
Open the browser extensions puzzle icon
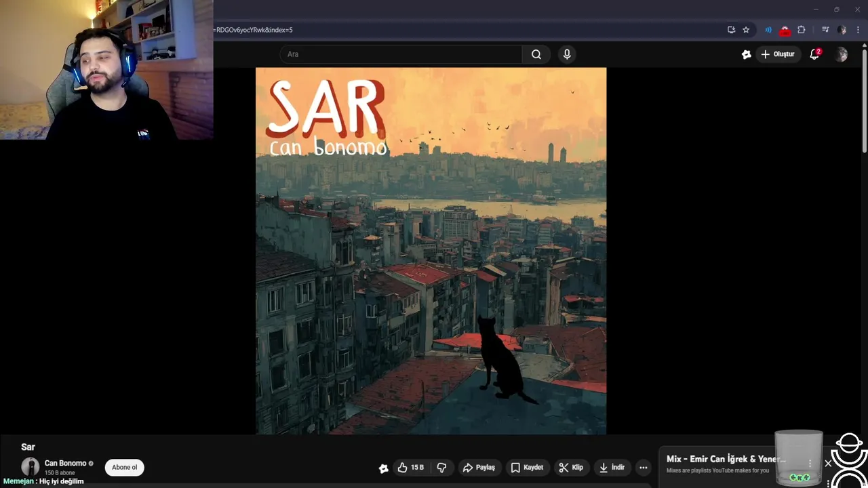pyautogui.click(x=802, y=30)
